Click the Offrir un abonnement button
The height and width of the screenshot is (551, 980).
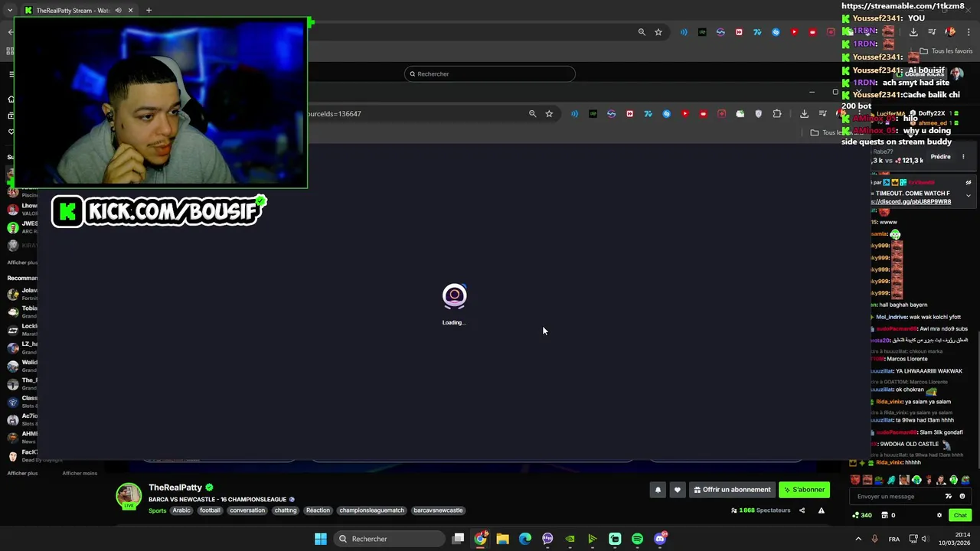pos(733,490)
